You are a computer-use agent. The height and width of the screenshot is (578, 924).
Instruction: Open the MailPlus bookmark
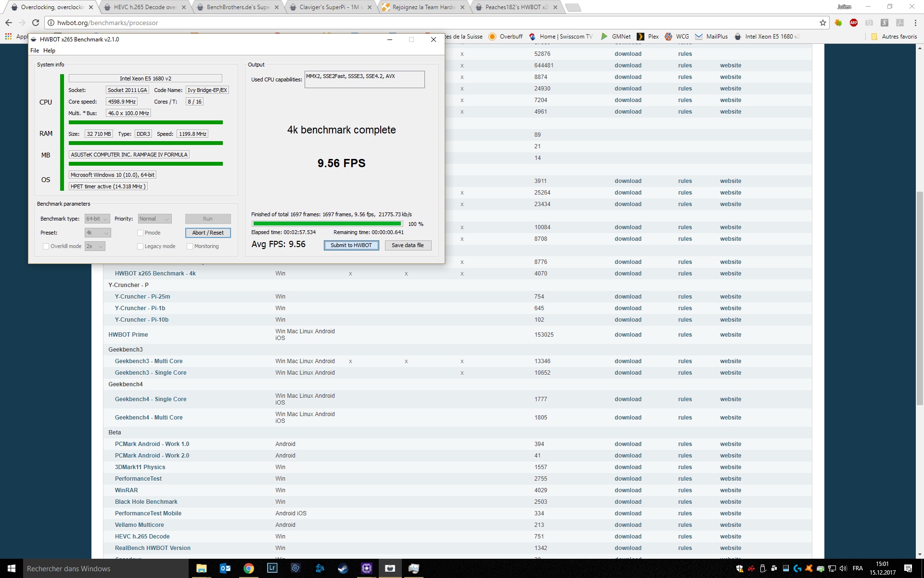711,37
